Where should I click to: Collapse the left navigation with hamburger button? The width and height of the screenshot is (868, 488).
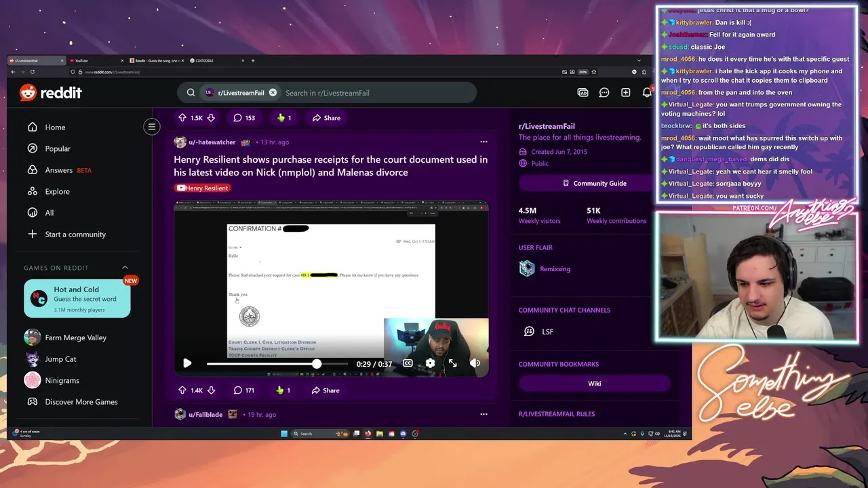tap(152, 127)
